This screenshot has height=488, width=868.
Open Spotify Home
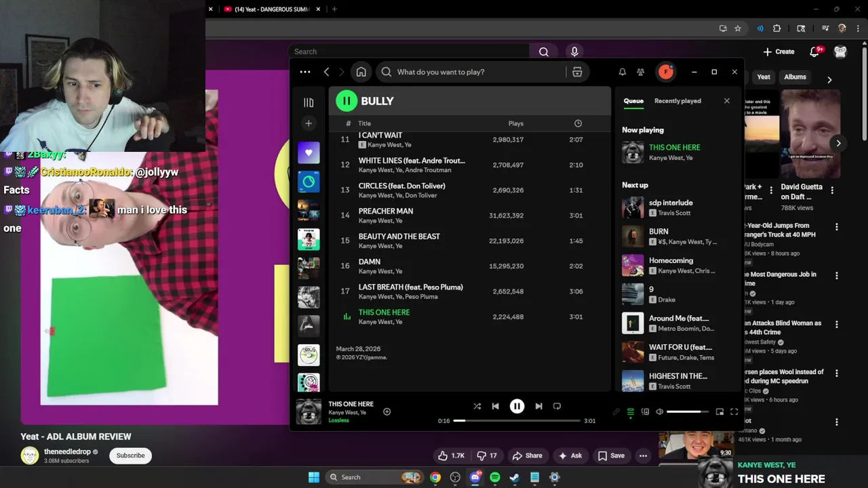click(361, 72)
